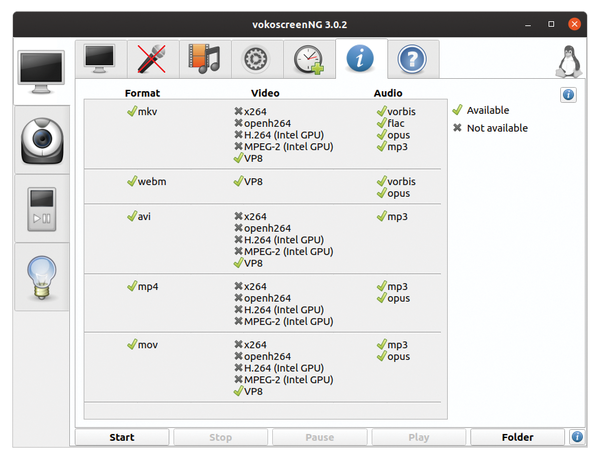
Task: Click the Stop button
Action: tap(221, 437)
